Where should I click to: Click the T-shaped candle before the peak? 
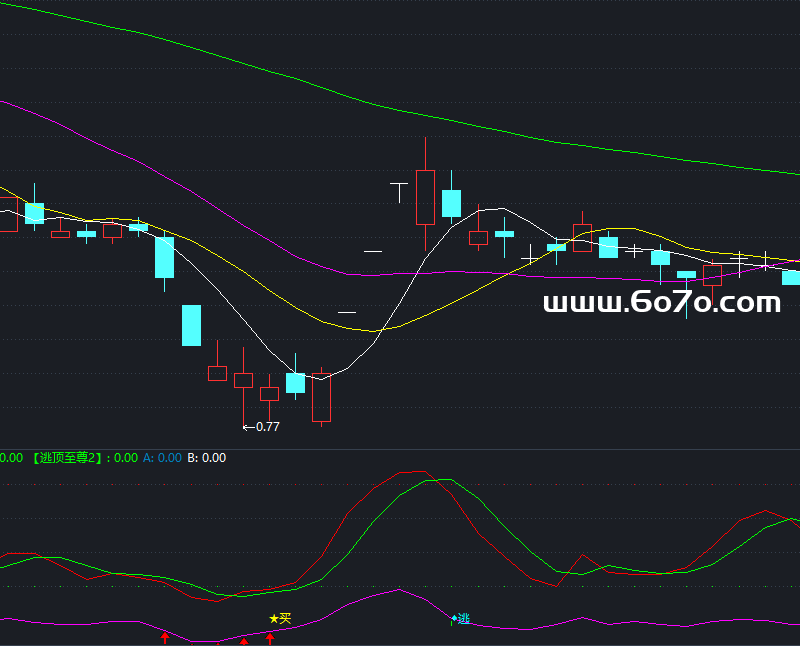(x=399, y=192)
